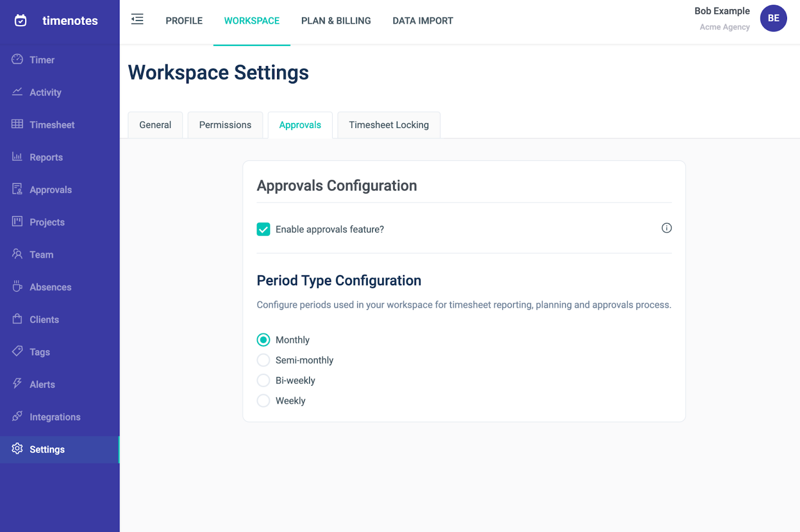Click the Workspace Settings page heading
This screenshot has width=800, height=532.
pyautogui.click(x=218, y=72)
